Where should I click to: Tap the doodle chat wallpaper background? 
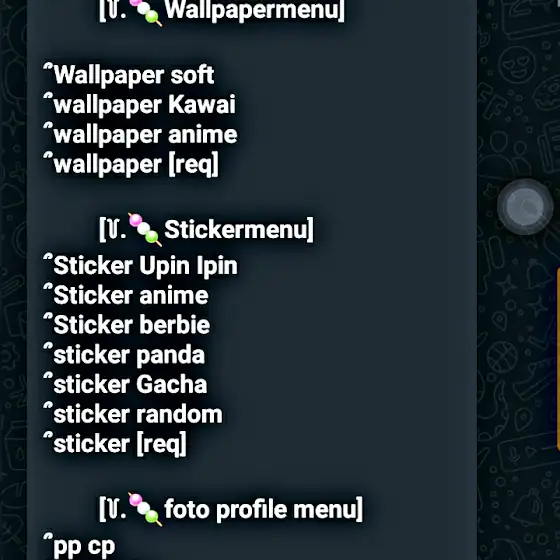coord(518,357)
